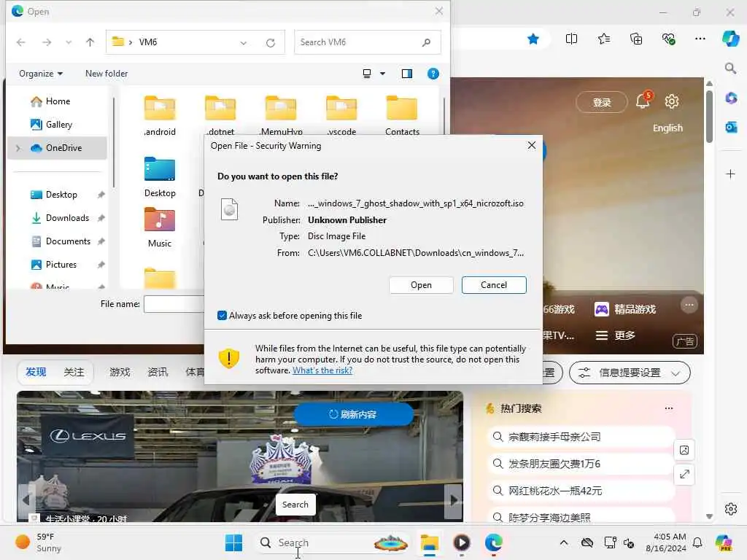The height and width of the screenshot is (560, 747).
Task: Open Edge Favorites list
Action: click(x=603, y=39)
